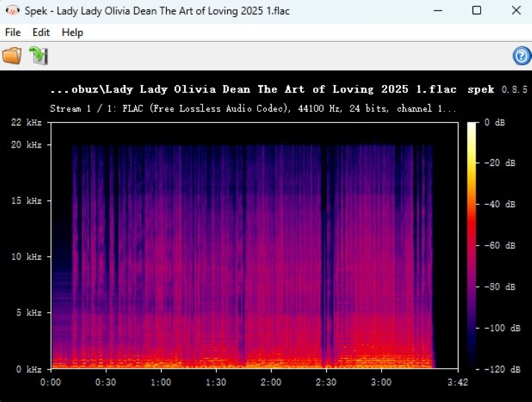Click the -120 dB scale label
Screen dimensions: 532x402
tap(502, 369)
